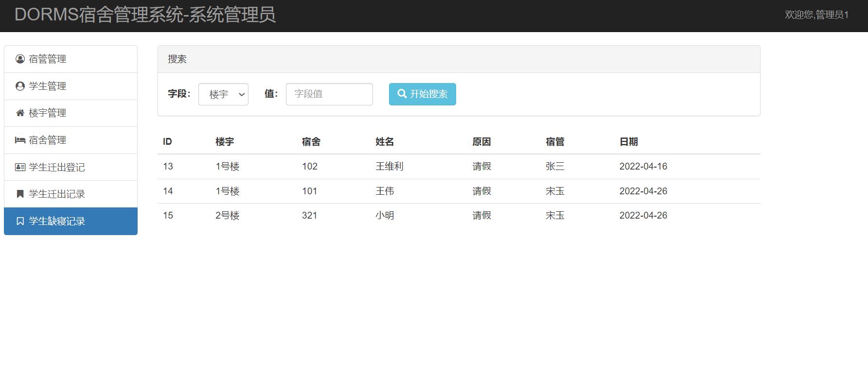Start search with 开始搜索 button
868x392 pixels.
(423, 94)
